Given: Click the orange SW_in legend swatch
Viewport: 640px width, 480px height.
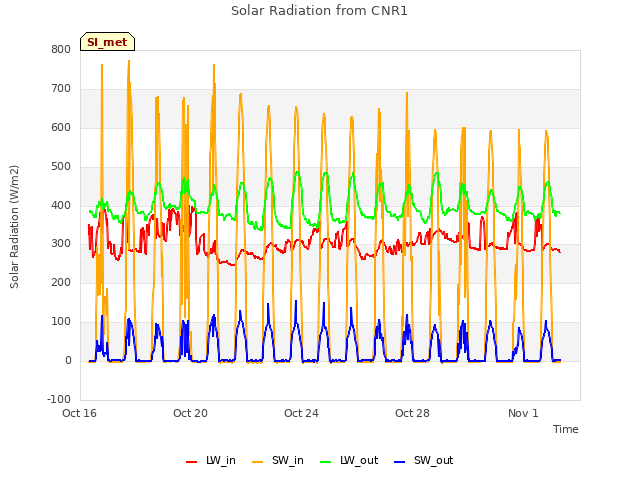Looking at the screenshot, I should click(x=258, y=462).
